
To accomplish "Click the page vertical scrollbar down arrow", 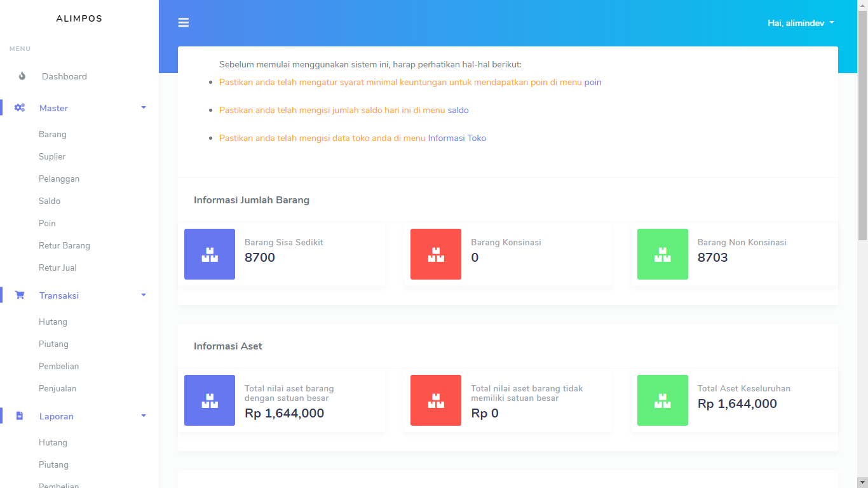I will [862, 482].
